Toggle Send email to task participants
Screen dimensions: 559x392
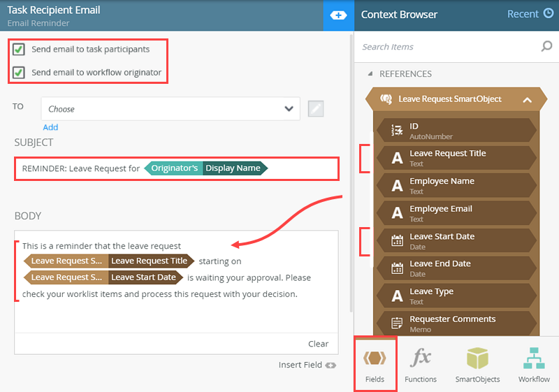19,49
